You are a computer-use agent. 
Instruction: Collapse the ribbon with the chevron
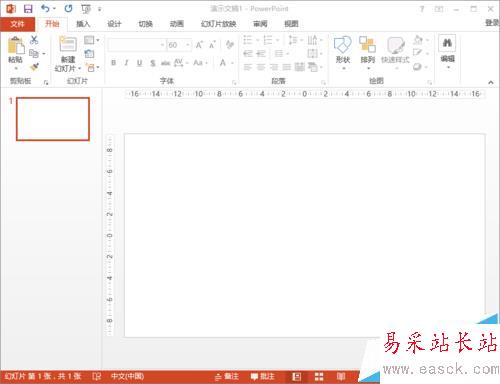pyautogui.click(x=491, y=82)
